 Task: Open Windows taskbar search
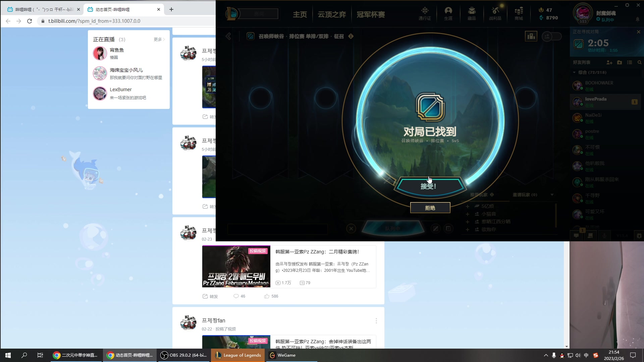pos(24,355)
